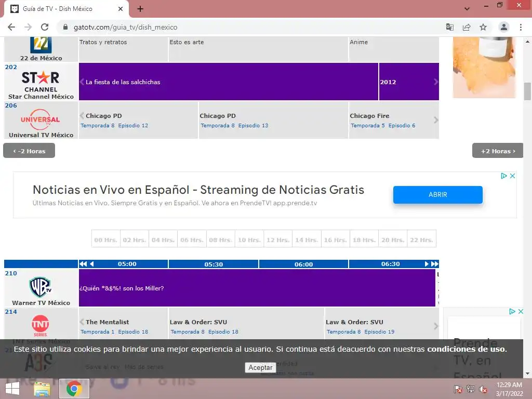Jump to 10 Hrs. time slot
532x399 pixels.
(249, 240)
